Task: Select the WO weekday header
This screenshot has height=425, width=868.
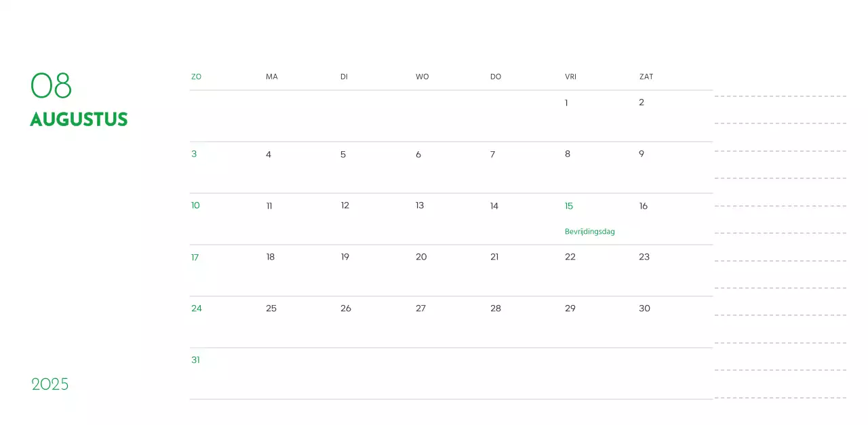Action: 422,77
